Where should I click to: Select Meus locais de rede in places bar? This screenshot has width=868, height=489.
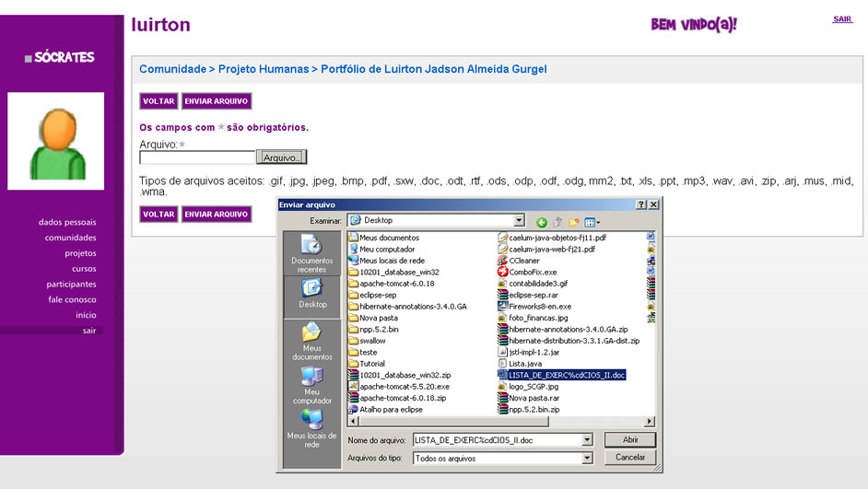tap(311, 428)
